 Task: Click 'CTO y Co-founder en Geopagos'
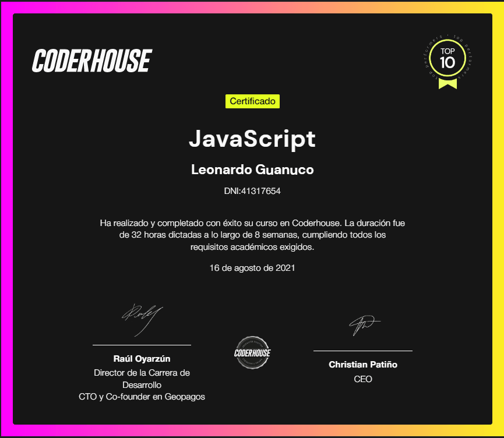coord(142,397)
